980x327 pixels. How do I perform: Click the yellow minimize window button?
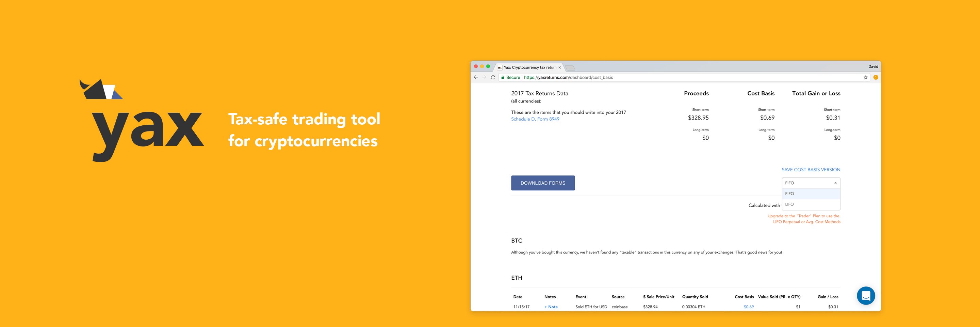[482, 66]
